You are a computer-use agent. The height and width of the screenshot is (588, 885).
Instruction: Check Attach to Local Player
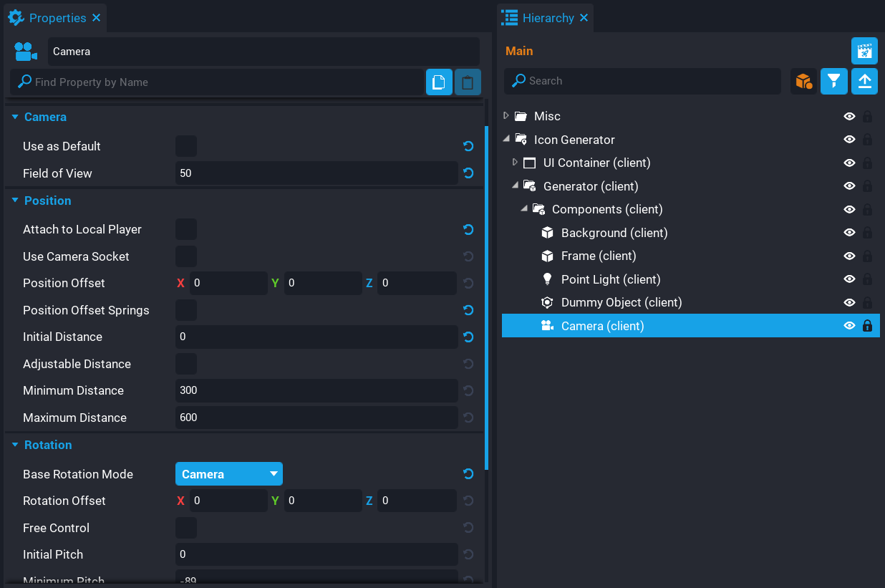(186, 229)
